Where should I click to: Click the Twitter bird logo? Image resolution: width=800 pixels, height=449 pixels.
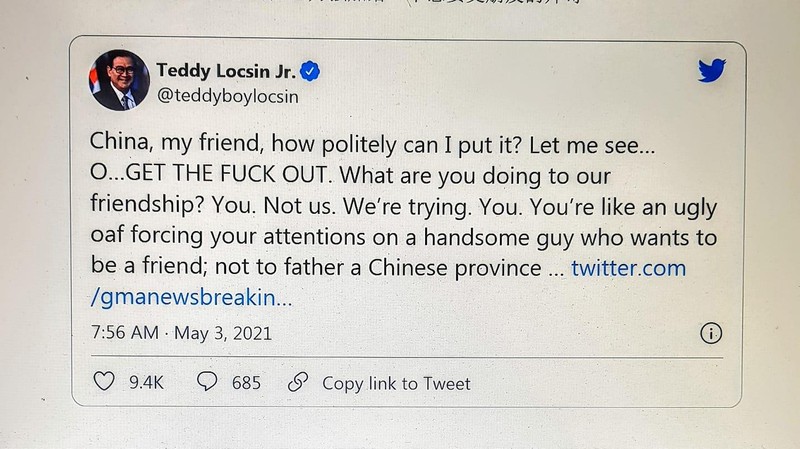(711, 70)
